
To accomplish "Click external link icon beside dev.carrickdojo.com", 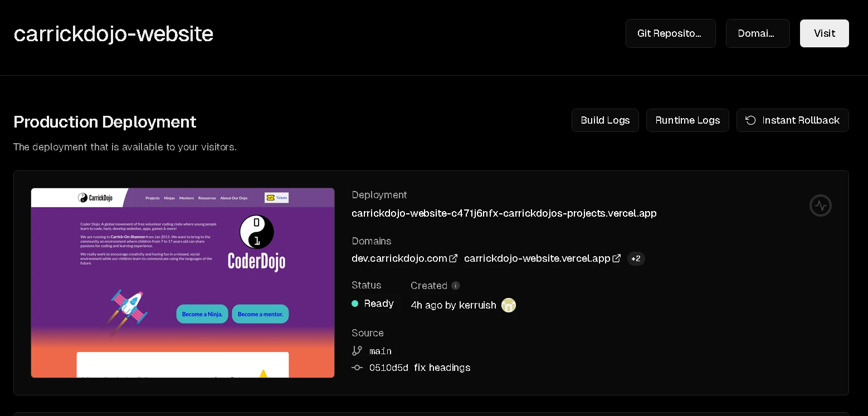I will (x=453, y=258).
